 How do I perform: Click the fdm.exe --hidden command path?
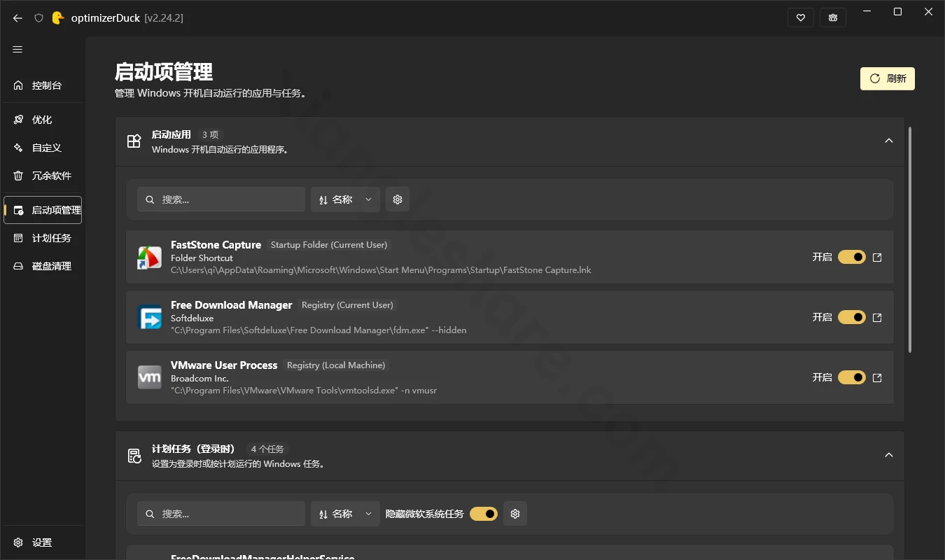coord(318,330)
